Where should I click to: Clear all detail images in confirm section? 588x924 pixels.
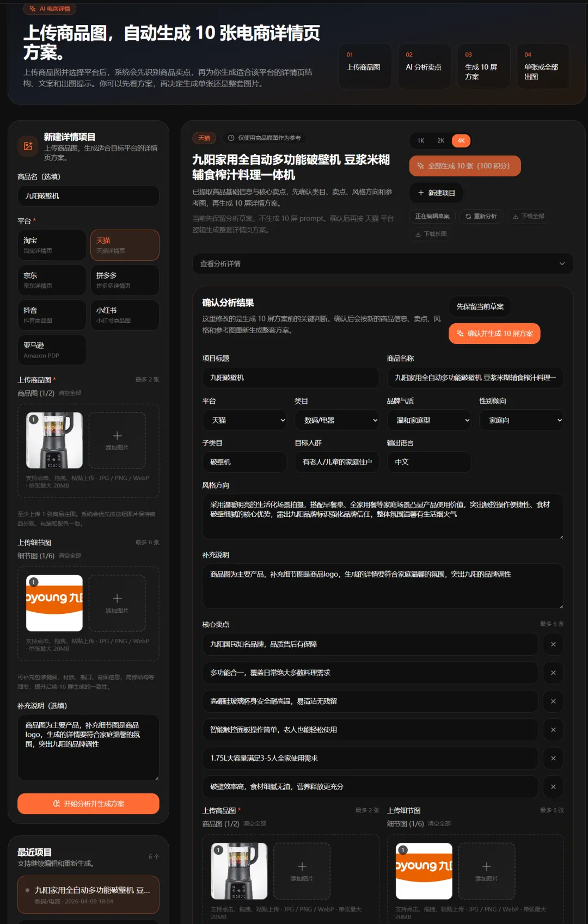(x=439, y=823)
